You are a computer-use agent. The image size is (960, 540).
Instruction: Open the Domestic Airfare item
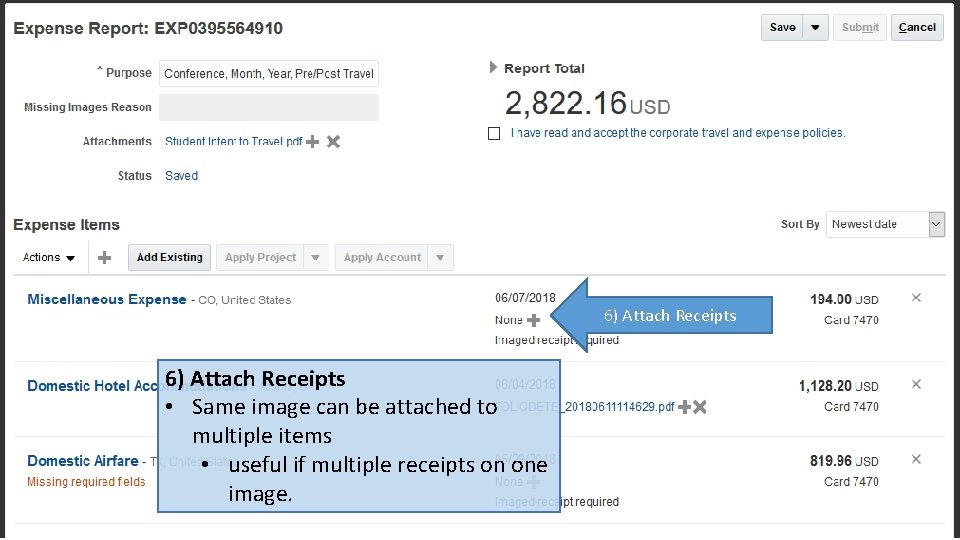coord(83,460)
